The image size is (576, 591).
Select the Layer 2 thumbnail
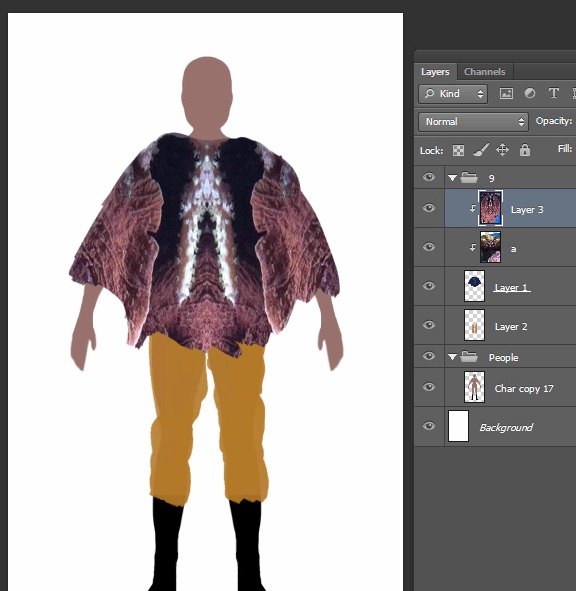pos(474,325)
